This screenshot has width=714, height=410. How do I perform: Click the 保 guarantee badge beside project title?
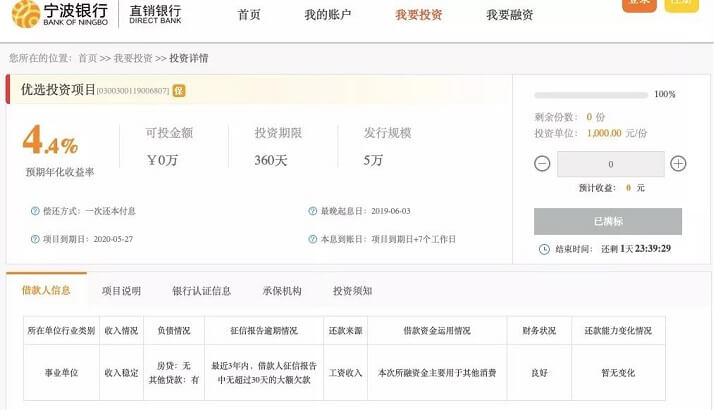[x=179, y=90]
